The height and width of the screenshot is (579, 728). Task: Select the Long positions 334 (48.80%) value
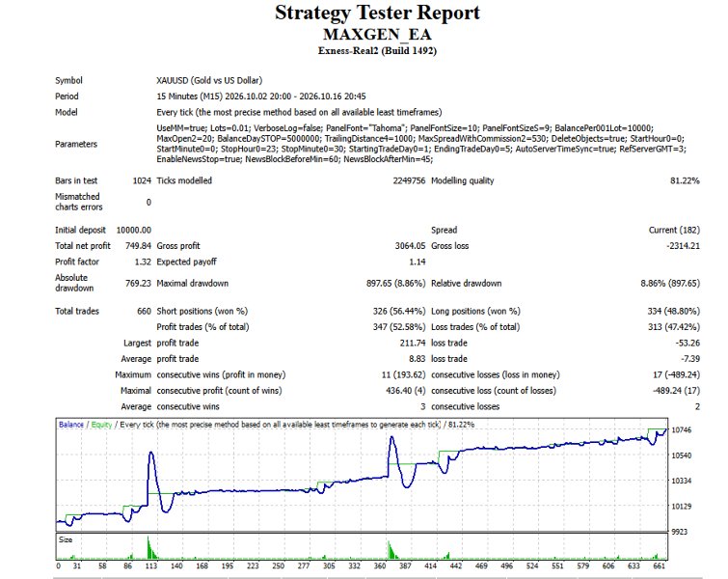(673, 311)
